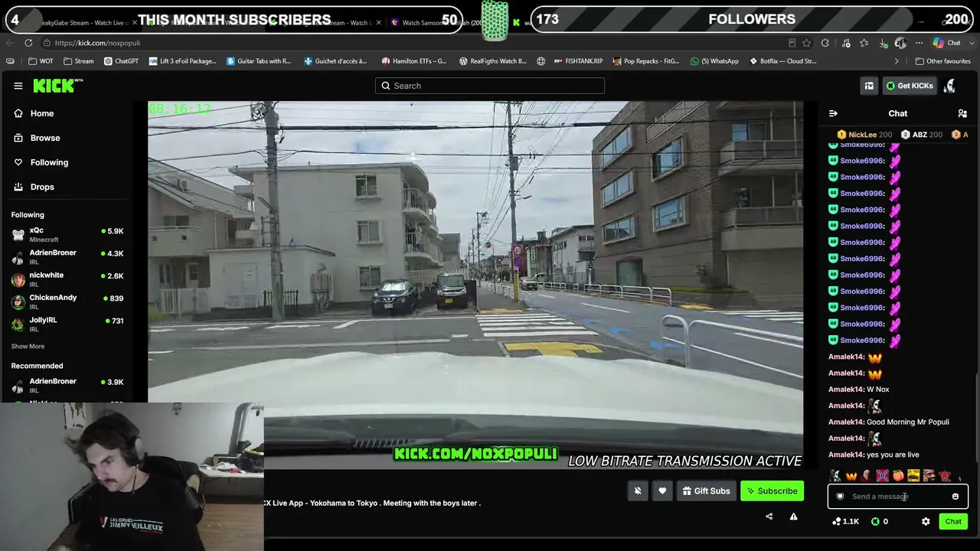Open the Kick hamburger sidebar menu
Screen dimensions: 980x551
[x=18, y=86]
